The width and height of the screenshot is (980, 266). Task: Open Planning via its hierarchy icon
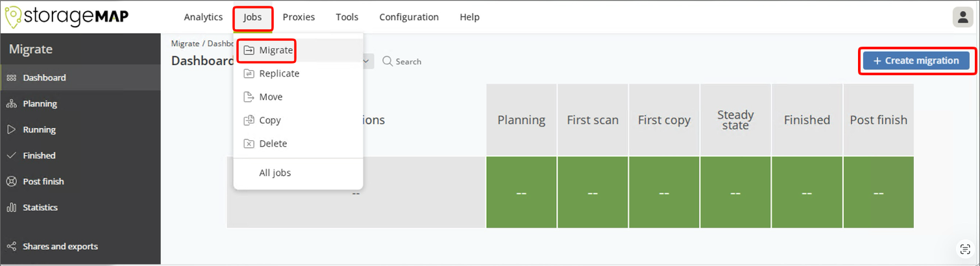pos(11,104)
